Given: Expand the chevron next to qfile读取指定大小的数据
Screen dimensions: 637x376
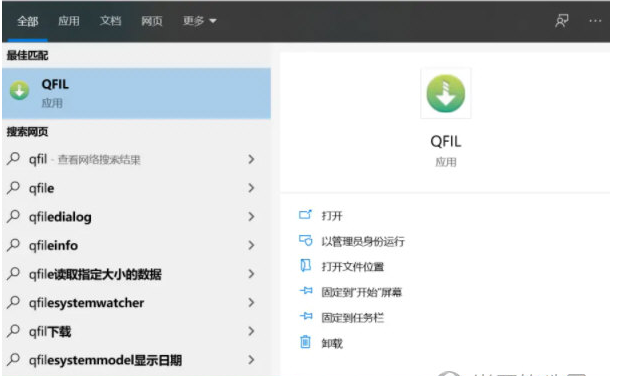Looking at the screenshot, I should coord(251,274).
